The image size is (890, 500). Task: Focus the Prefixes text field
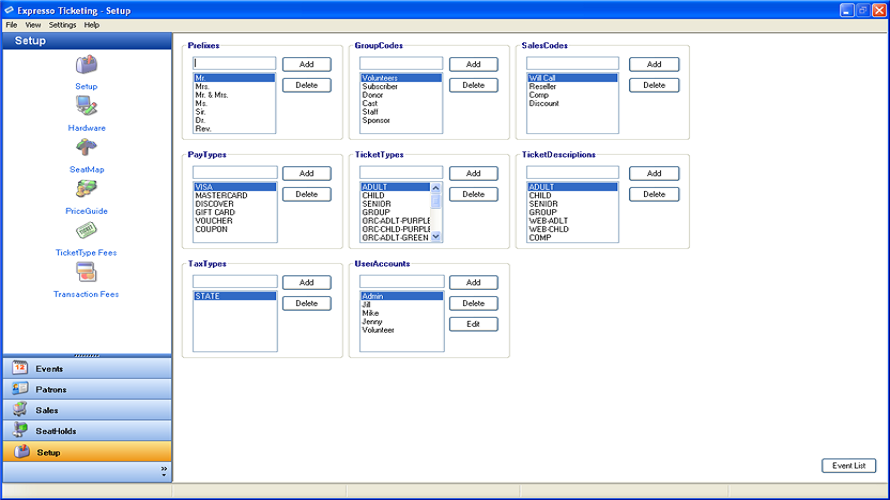click(234, 63)
